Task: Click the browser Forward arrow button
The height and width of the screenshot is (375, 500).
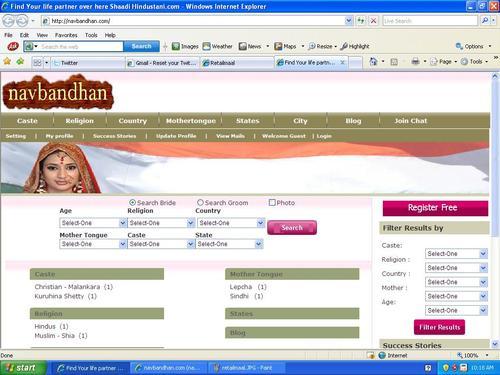Action: coord(22,21)
